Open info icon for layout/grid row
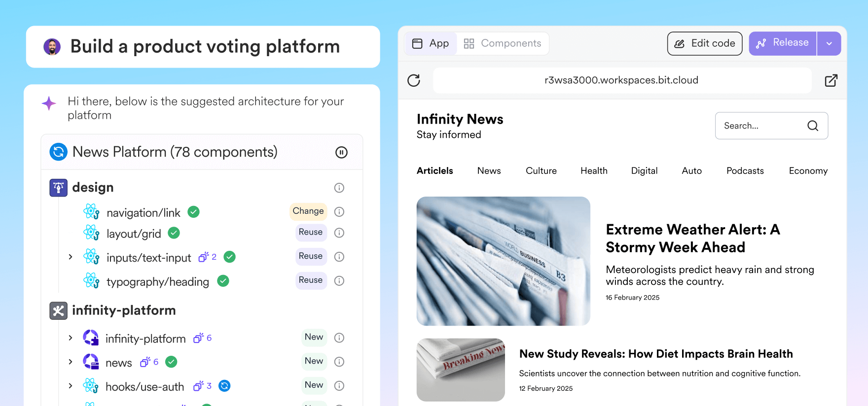 point(339,233)
